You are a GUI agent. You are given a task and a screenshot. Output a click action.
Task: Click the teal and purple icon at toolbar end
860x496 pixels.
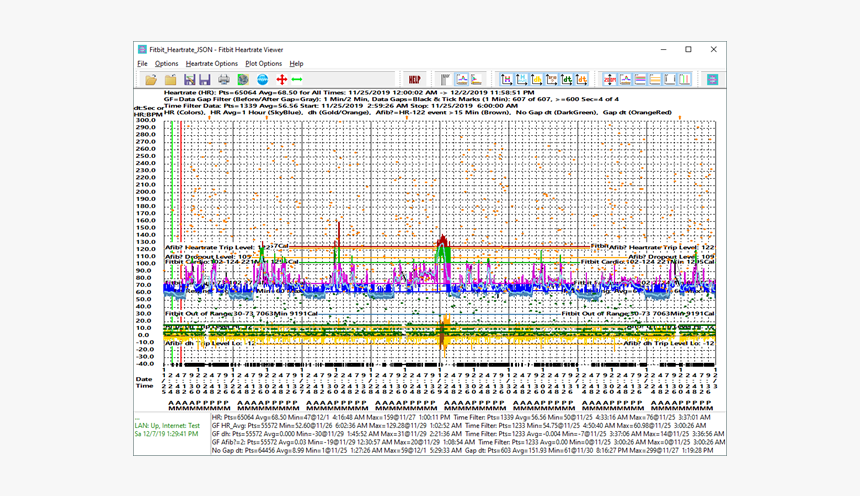tap(712, 80)
